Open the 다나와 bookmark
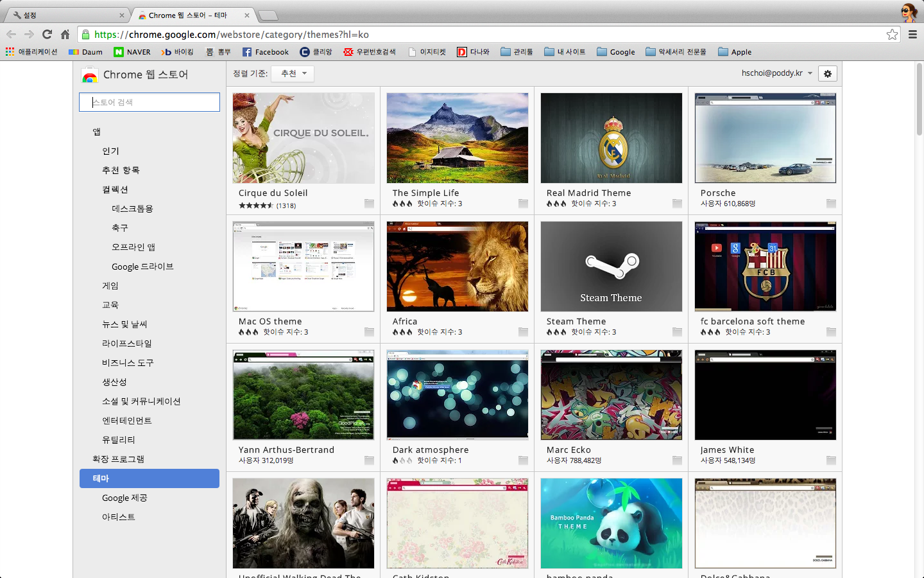 click(474, 52)
